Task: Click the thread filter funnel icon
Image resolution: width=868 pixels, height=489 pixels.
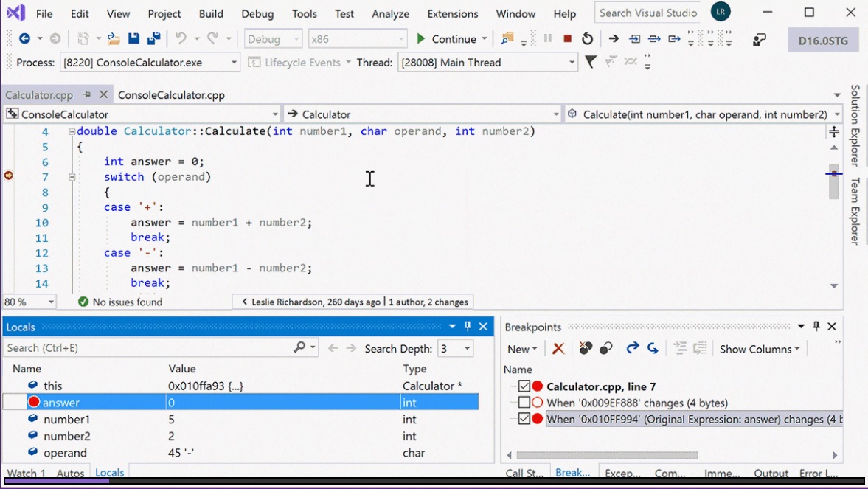Action: (x=591, y=62)
